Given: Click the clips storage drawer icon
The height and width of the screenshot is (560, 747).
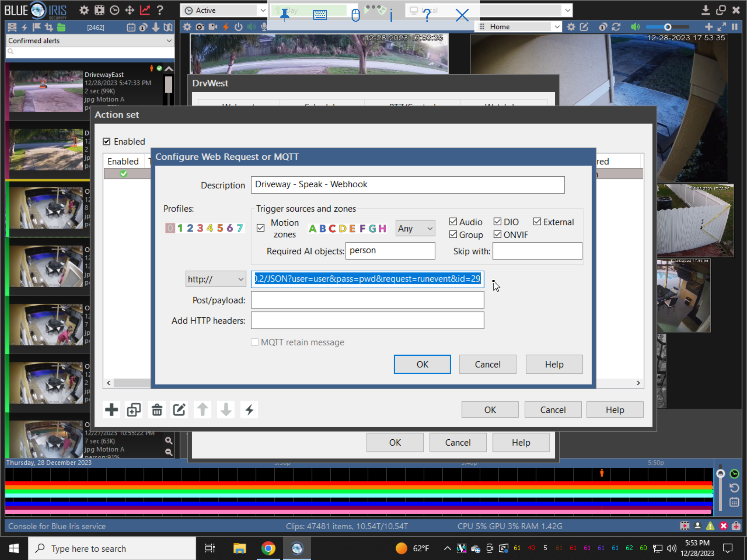Looking at the screenshot, I should coord(12,27).
